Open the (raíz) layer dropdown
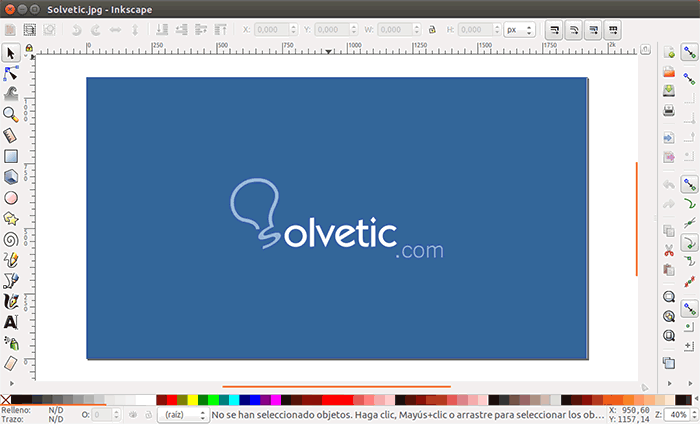The width and height of the screenshot is (700, 424). coord(183,415)
